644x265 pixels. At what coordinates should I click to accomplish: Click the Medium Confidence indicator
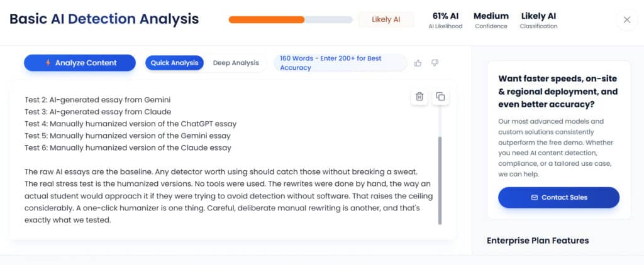tap(491, 20)
